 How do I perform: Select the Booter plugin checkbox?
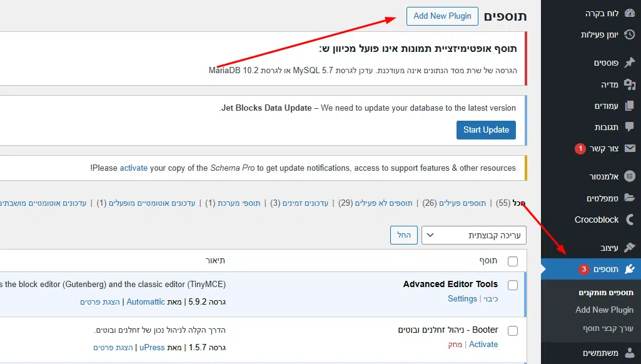(x=513, y=331)
